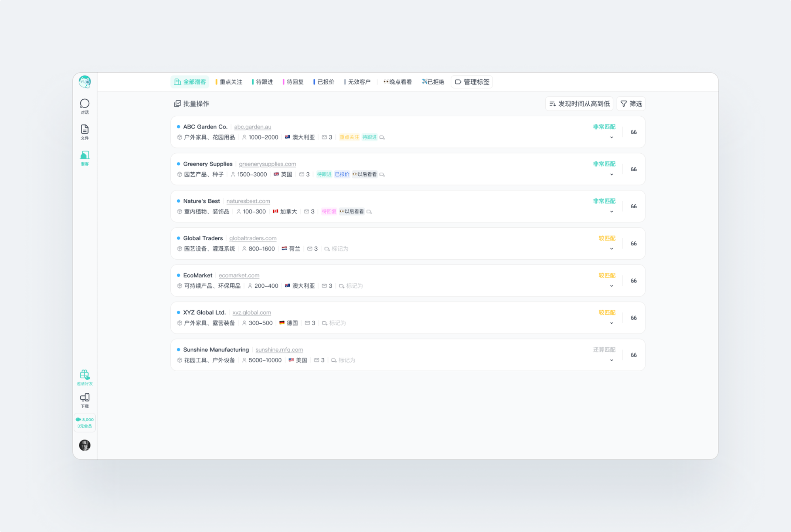This screenshot has height=532, width=791.
Task: Open the 文件 files sidebar icon
Action: (85, 132)
